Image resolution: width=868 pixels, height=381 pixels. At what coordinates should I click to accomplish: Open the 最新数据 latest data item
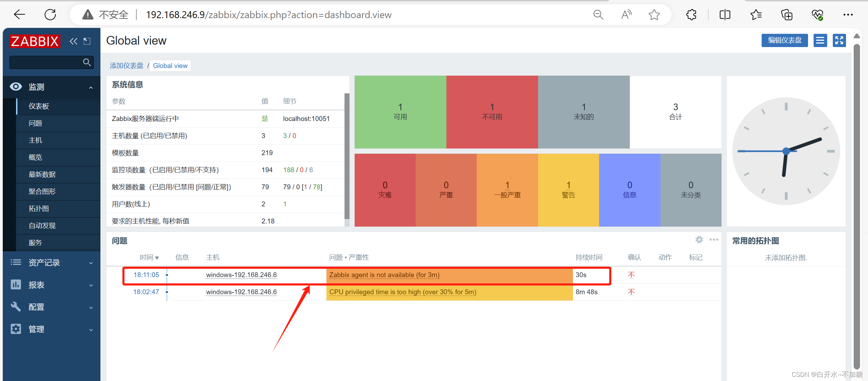pos(58,174)
